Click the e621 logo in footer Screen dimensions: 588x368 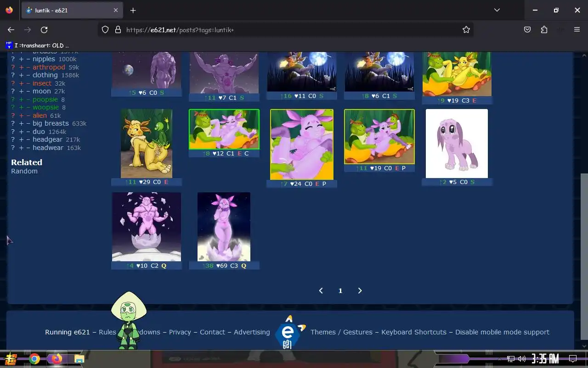[x=289, y=332]
